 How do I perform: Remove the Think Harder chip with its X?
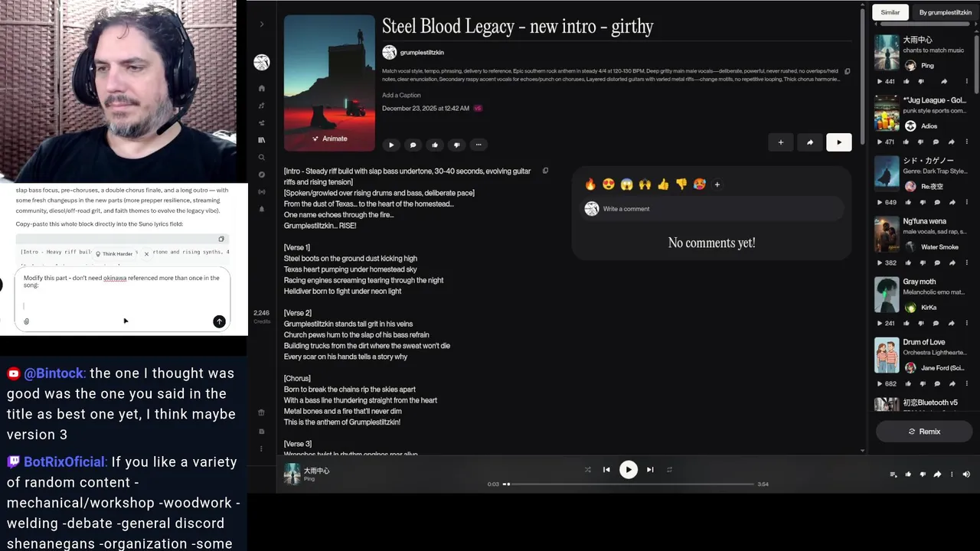click(146, 254)
